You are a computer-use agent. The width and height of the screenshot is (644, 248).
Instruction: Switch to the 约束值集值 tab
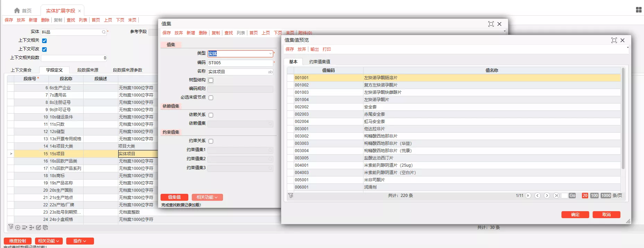click(319, 62)
